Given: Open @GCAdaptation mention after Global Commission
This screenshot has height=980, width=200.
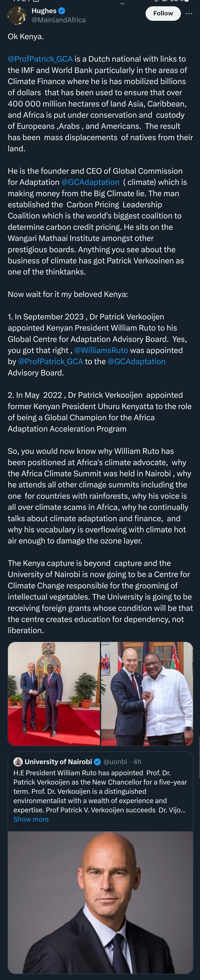Looking at the screenshot, I should click(90, 182).
